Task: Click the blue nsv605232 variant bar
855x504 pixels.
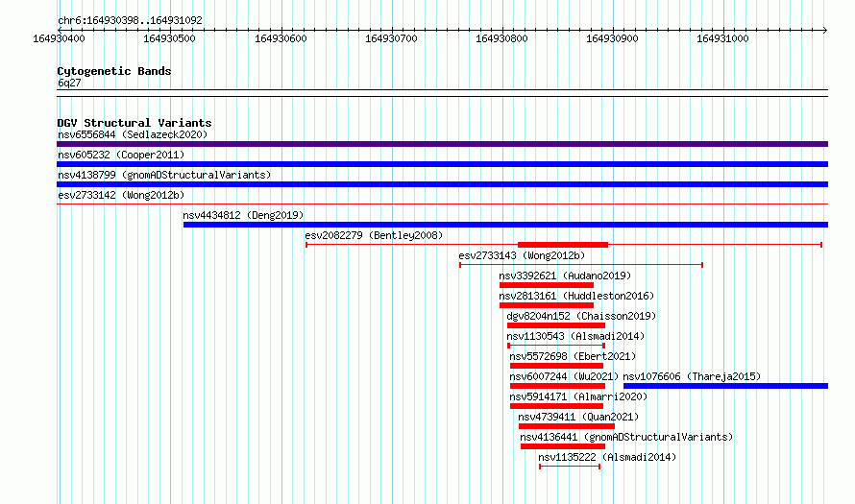Action: tap(442, 164)
